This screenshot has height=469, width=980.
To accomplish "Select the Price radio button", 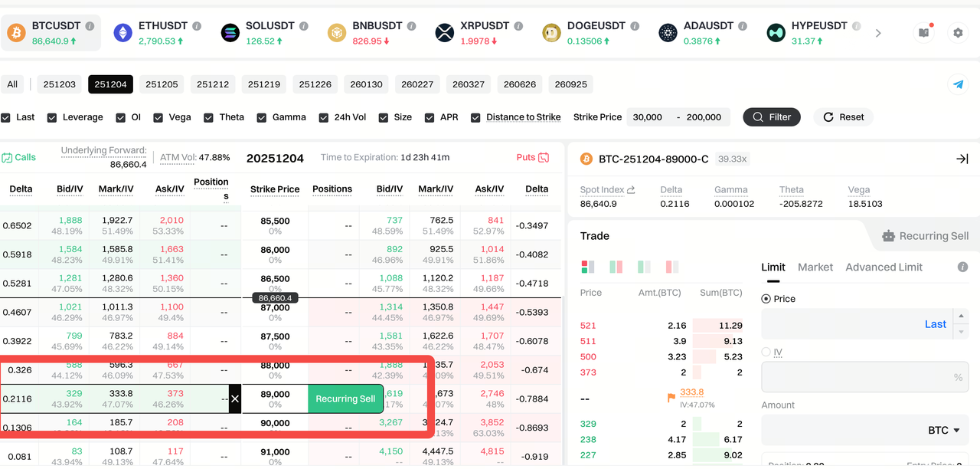I will (x=766, y=299).
